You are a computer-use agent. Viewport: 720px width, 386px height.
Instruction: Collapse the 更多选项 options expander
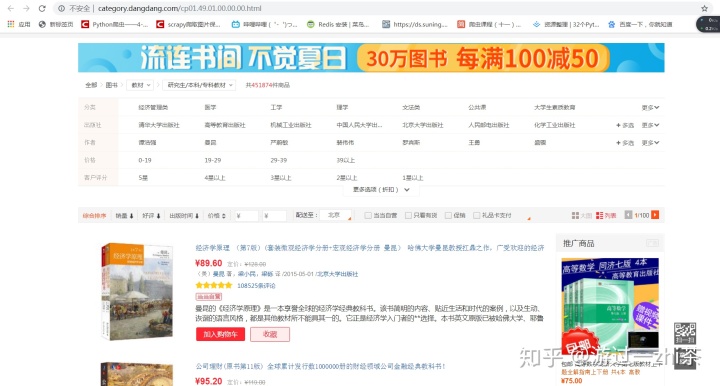(x=381, y=190)
